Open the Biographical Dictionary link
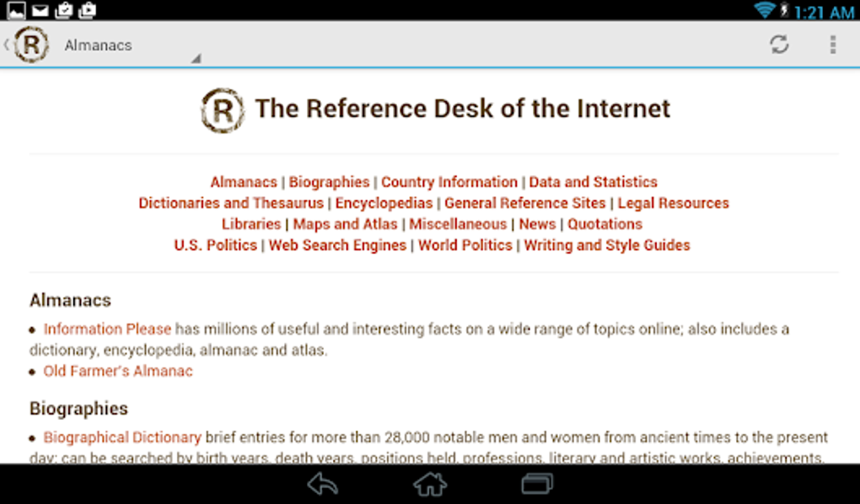Image resolution: width=860 pixels, height=504 pixels. (122, 437)
